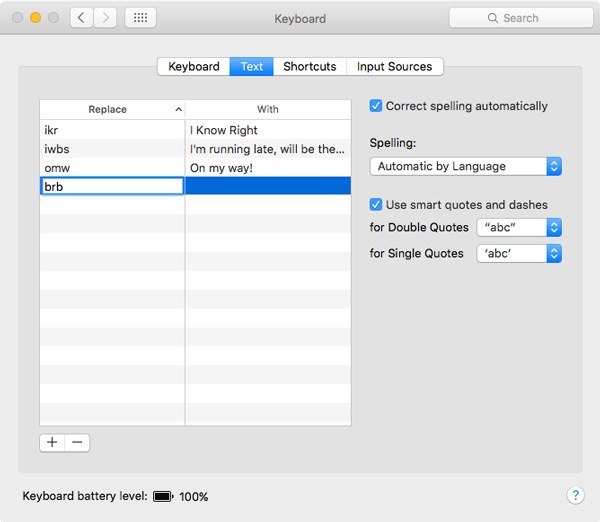The width and height of the screenshot is (600, 522).
Task: Click the With column header
Action: pos(268,109)
